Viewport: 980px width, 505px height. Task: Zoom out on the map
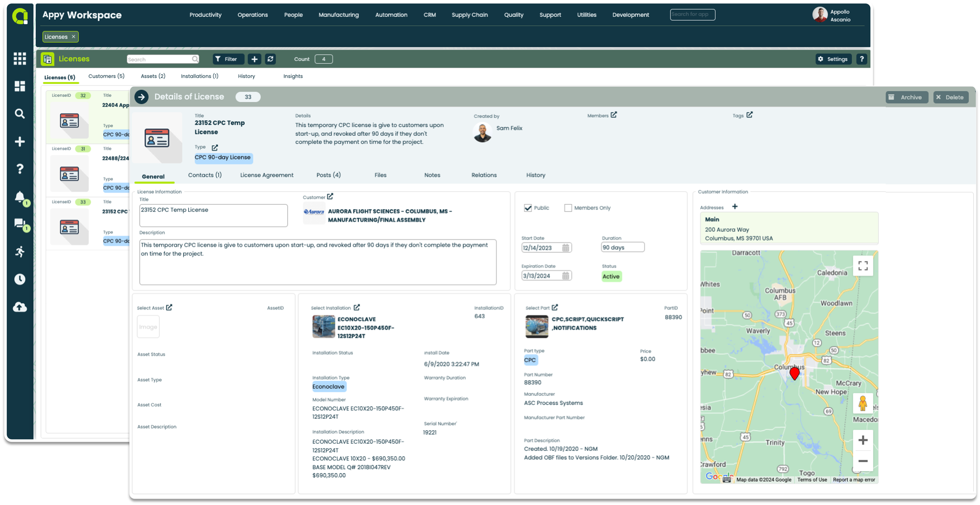click(x=863, y=461)
